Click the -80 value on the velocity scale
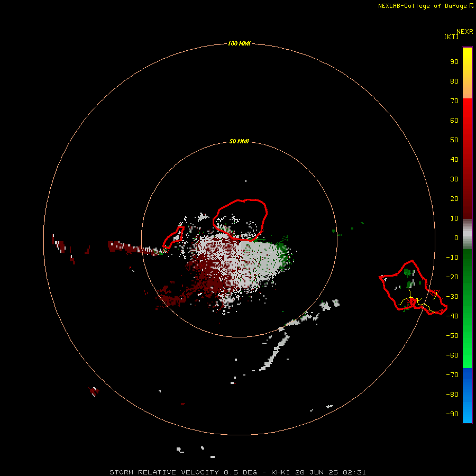Viewport: 476px width, 476px height. [x=452, y=395]
